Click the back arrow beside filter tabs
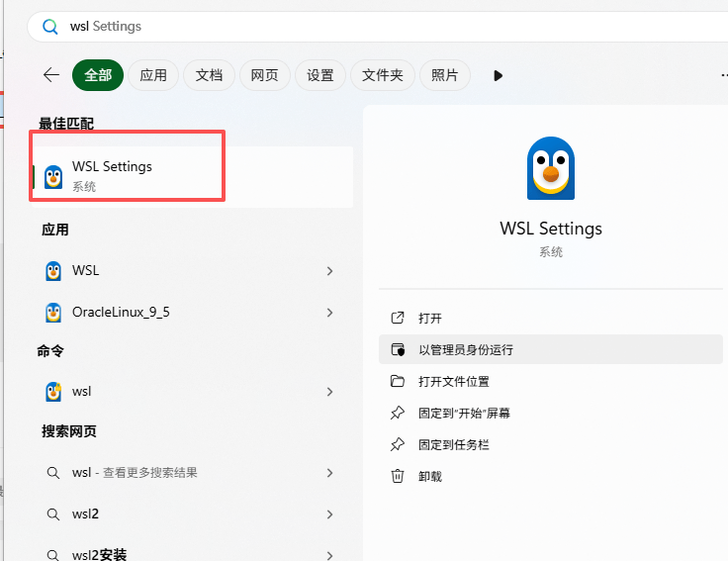This screenshot has width=728, height=561. [51, 75]
